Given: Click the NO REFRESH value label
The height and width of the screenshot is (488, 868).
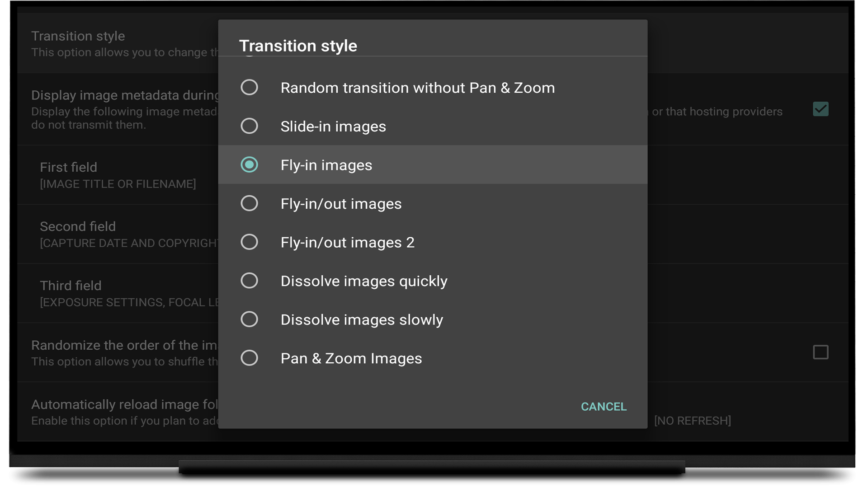Looking at the screenshot, I should point(692,421).
